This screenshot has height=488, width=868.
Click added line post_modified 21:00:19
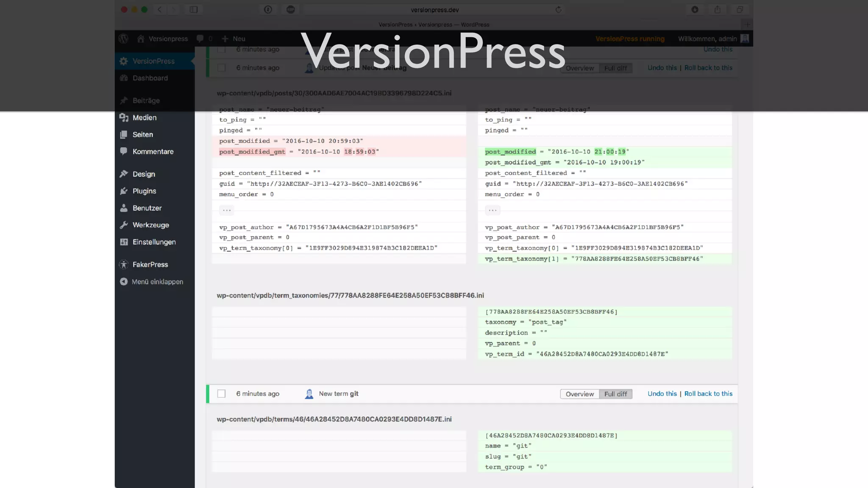(x=605, y=152)
